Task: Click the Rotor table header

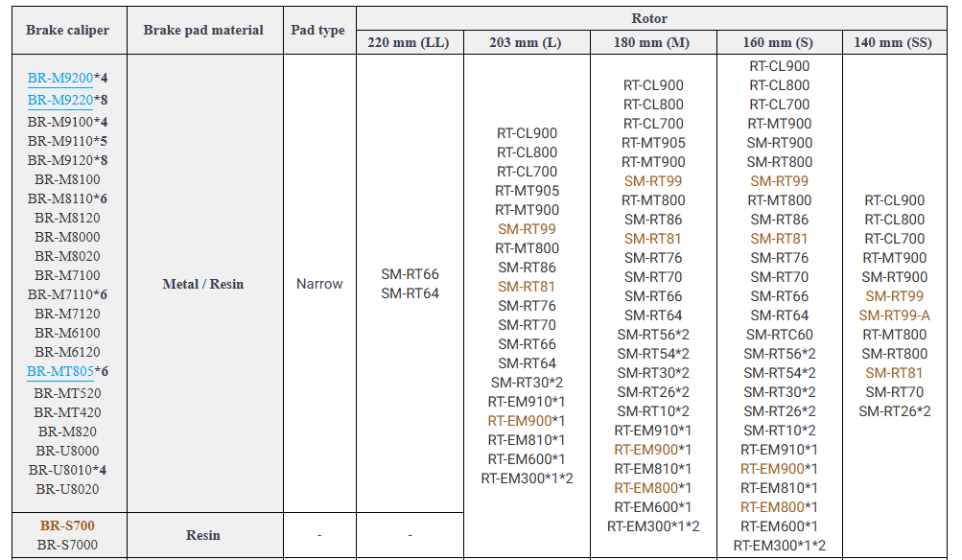Action: 649,18
